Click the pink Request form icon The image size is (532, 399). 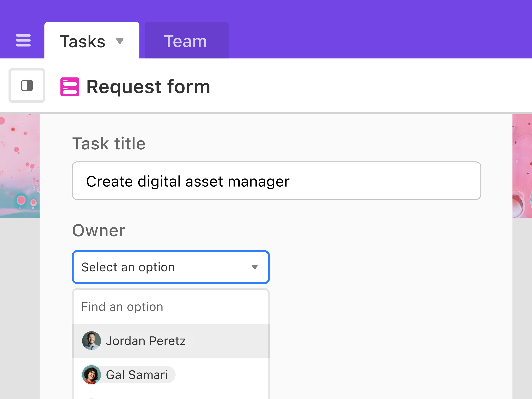click(x=70, y=87)
